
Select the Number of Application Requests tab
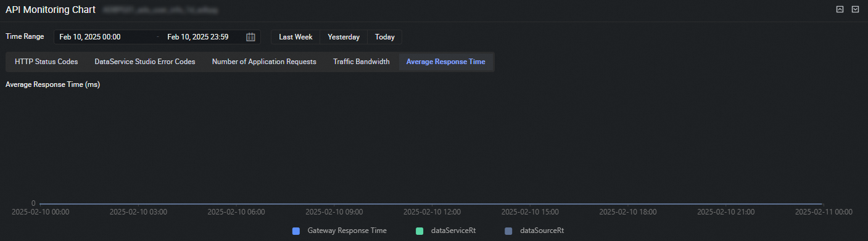pyautogui.click(x=264, y=62)
